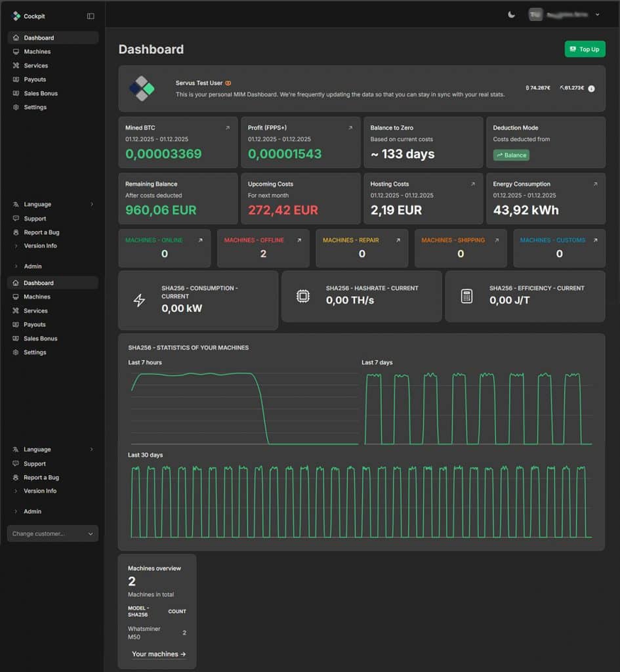620x672 pixels.
Task: Click the Last 30 days chart
Action: [360, 501]
